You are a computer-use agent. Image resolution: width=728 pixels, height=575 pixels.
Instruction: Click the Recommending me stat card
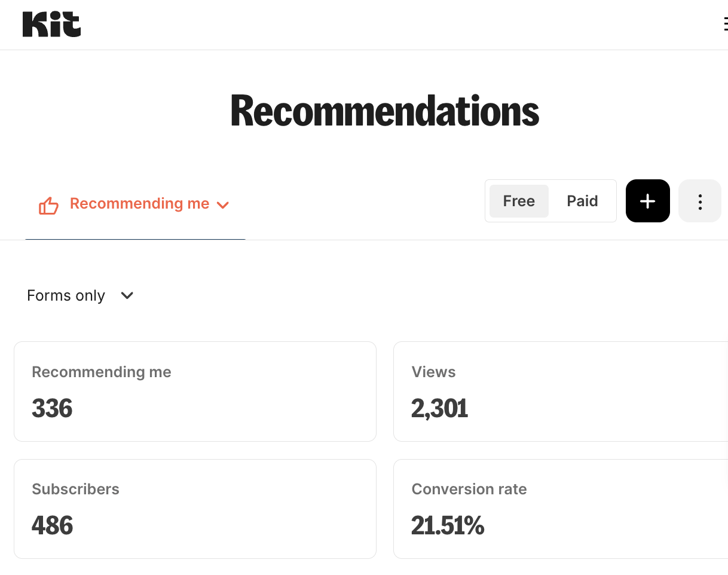point(195,392)
